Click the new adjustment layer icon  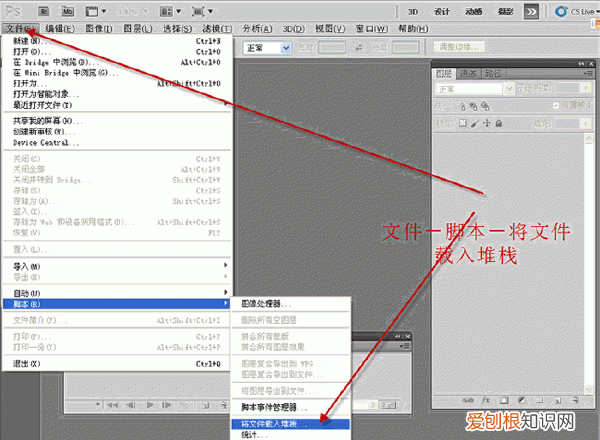click(x=522, y=400)
